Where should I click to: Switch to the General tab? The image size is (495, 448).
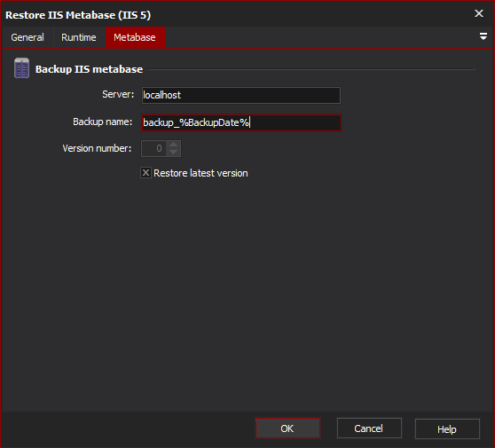point(27,37)
